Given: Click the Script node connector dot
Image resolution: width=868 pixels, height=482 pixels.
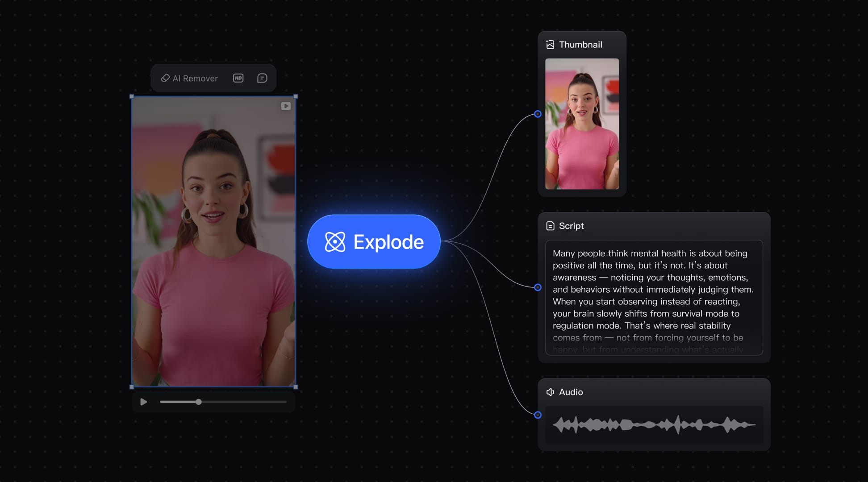Looking at the screenshot, I should tap(538, 287).
